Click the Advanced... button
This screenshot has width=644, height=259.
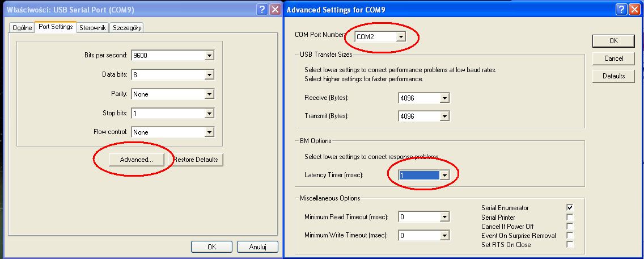136,160
